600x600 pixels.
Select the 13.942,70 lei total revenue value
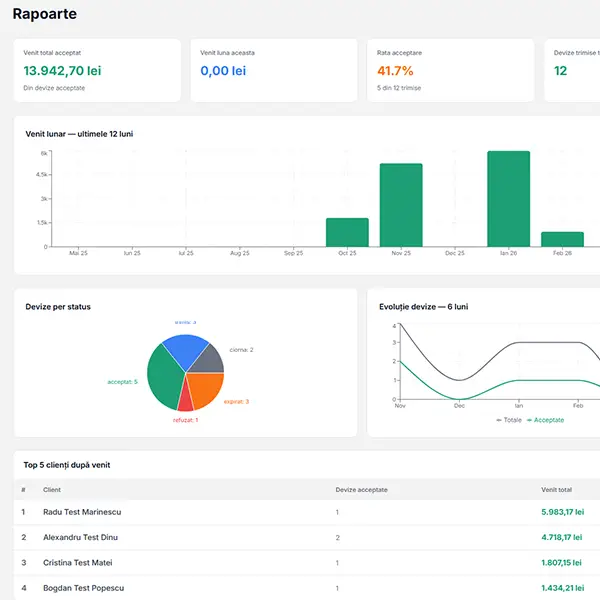click(x=62, y=71)
